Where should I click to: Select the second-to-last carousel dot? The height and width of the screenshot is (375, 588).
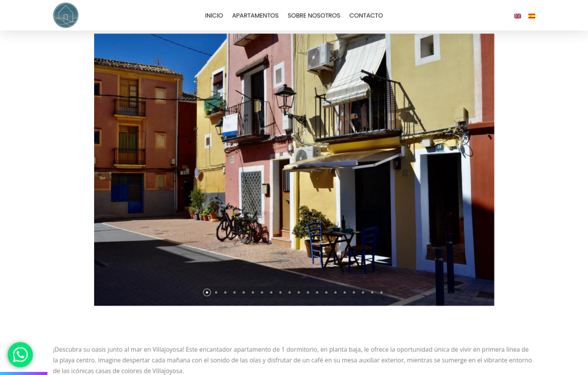(372, 293)
